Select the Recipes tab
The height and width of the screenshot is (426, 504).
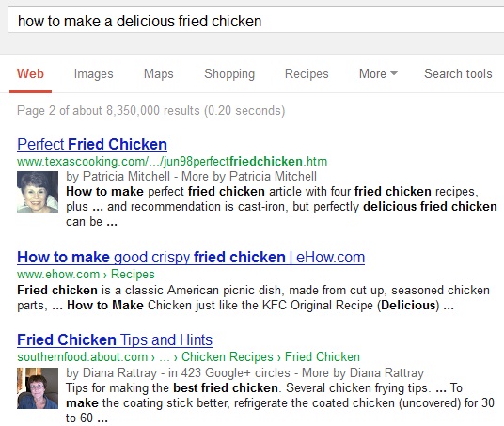pos(307,73)
